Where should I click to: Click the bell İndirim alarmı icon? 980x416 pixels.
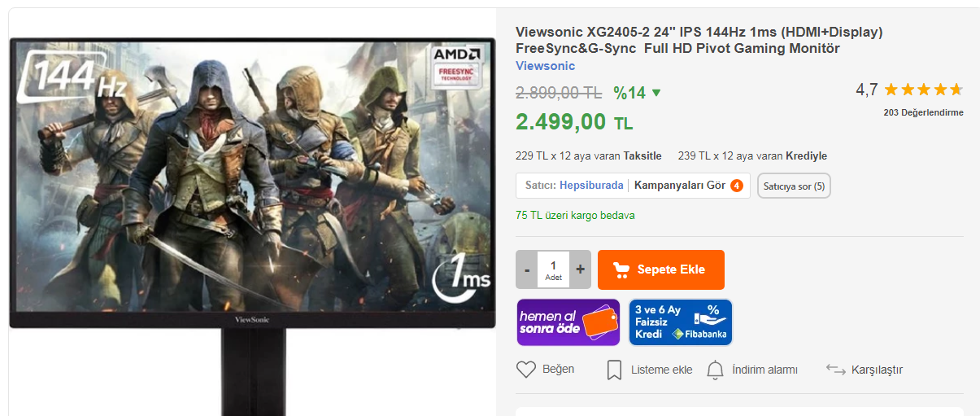coord(715,370)
